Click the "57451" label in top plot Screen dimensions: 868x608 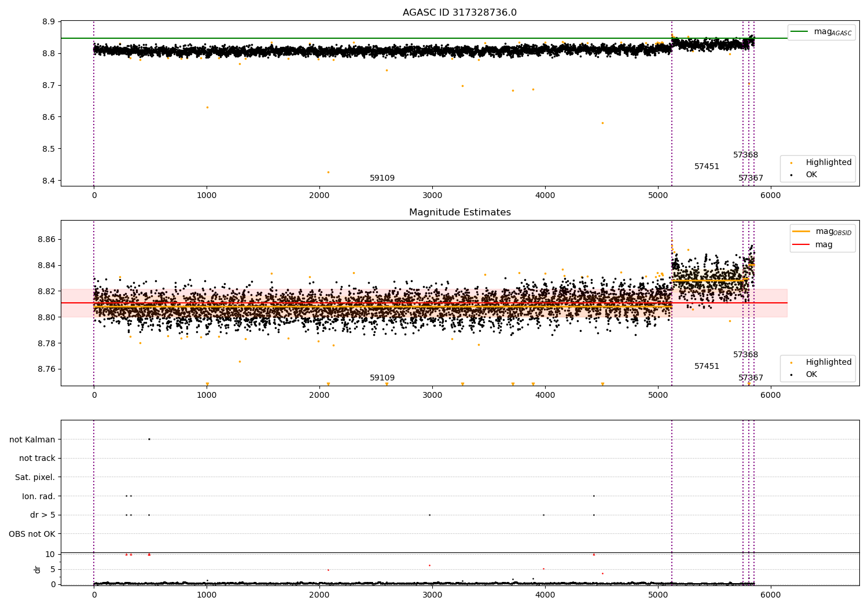707,167
